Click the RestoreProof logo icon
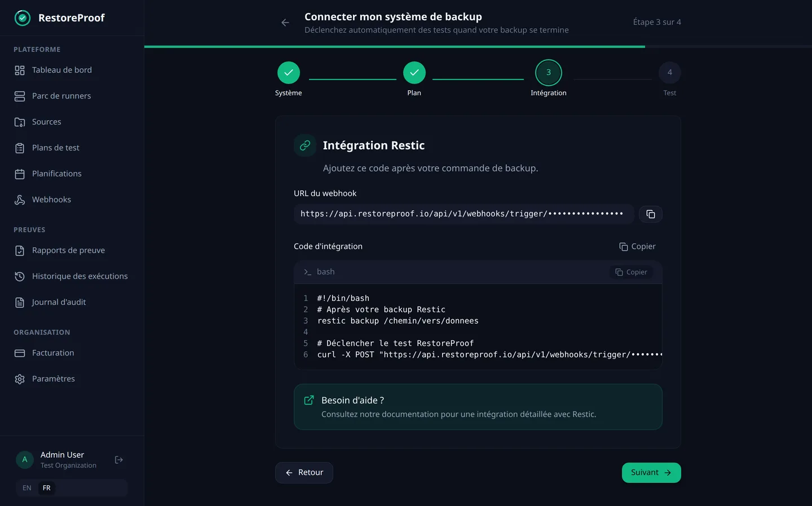812x506 pixels. point(22,18)
